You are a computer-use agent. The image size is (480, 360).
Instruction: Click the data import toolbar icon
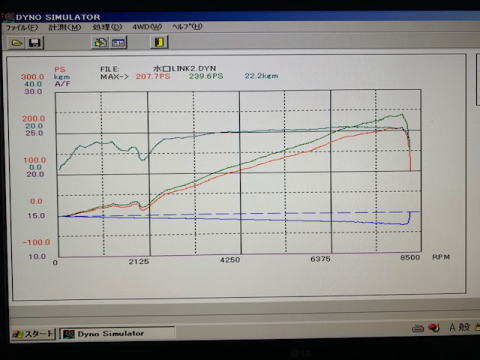pyautogui.click(x=100, y=43)
